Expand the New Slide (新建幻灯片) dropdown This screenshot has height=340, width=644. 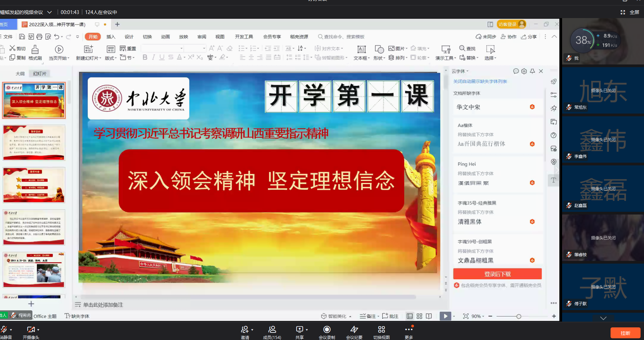tap(100, 58)
